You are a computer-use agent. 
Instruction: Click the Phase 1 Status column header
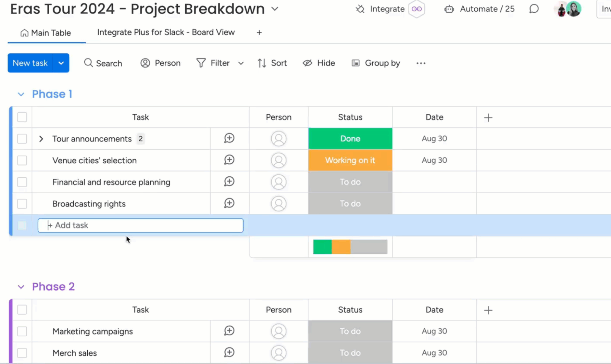pyautogui.click(x=350, y=117)
